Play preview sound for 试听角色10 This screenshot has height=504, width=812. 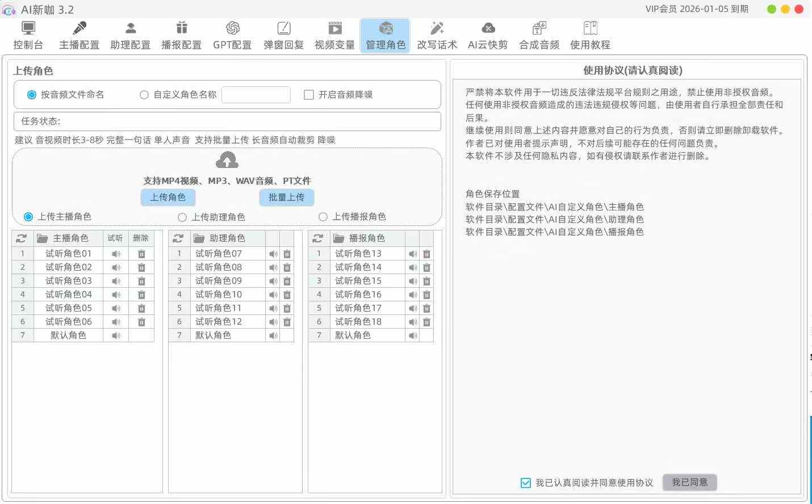point(273,295)
